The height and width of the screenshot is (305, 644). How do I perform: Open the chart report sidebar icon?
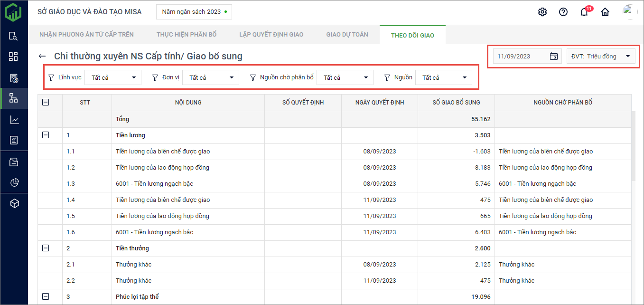tap(14, 120)
